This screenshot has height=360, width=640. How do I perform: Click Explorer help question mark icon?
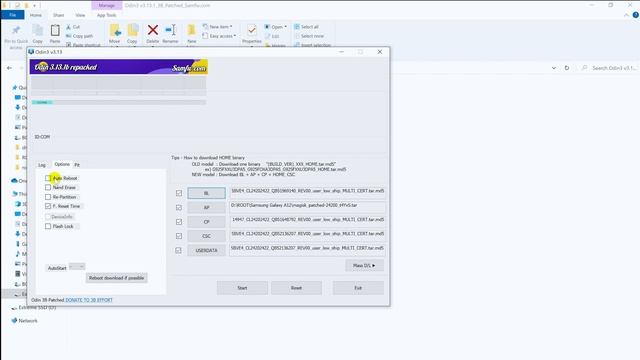[636, 15]
